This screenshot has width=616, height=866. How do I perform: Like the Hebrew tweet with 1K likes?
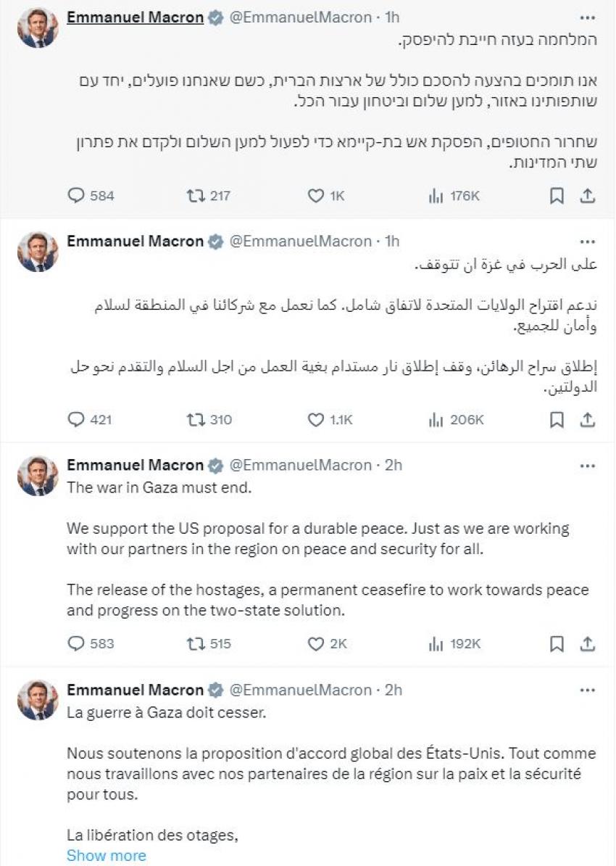[x=315, y=195]
